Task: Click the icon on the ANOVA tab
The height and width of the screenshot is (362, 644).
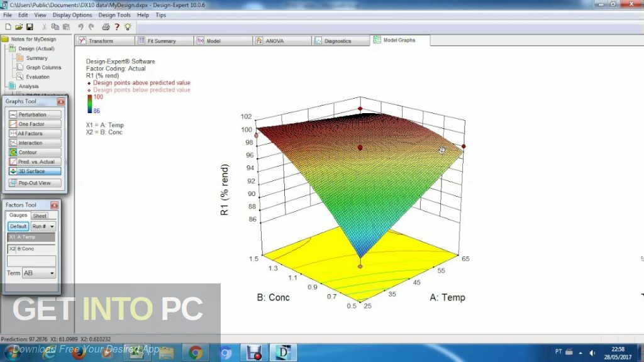Action: 259,41
